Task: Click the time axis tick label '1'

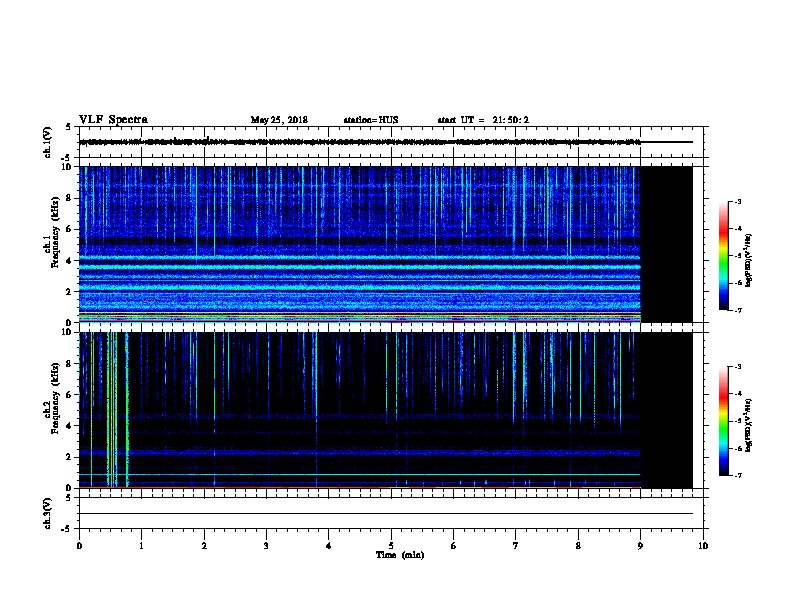Action: click(x=141, y=546)
